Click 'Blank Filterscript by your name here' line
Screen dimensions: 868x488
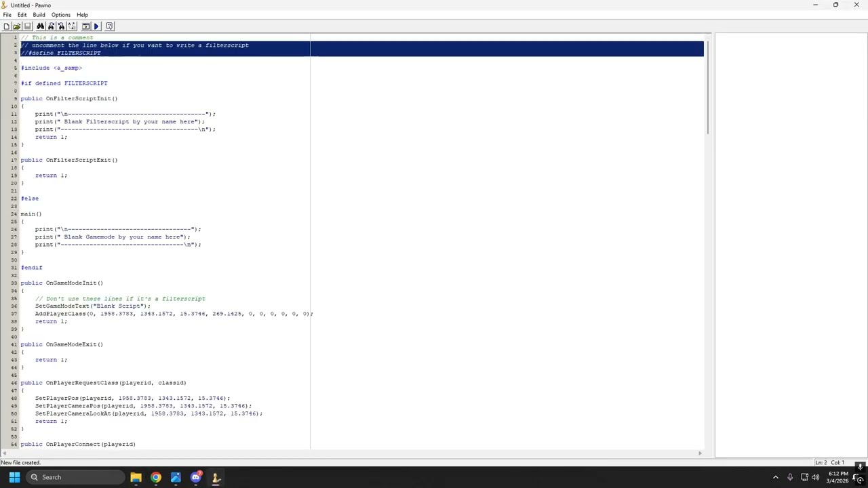119,122
